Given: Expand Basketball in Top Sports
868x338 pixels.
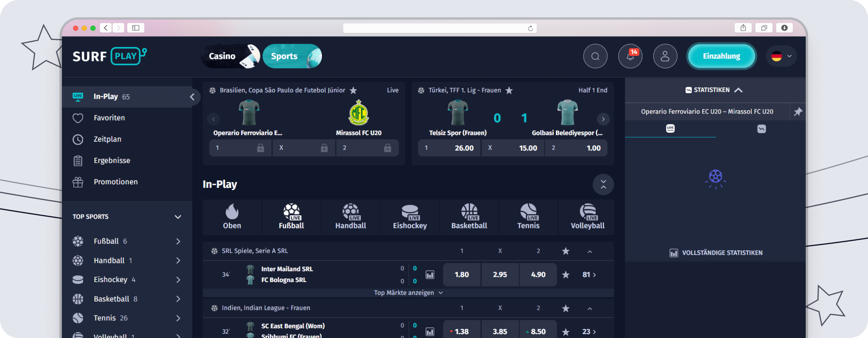Looking at the screenshot, I should click(178, 299).
